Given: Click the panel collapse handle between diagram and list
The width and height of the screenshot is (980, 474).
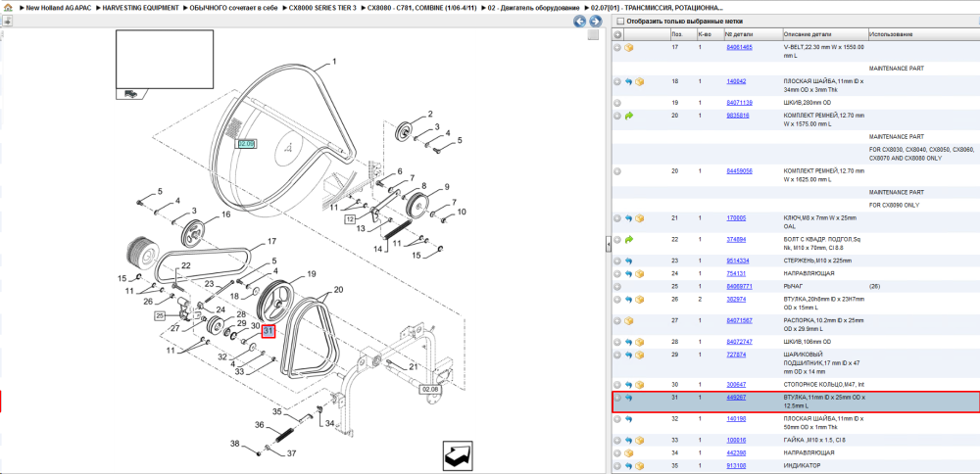Looking at the screenshot, I should click(608, 246).
